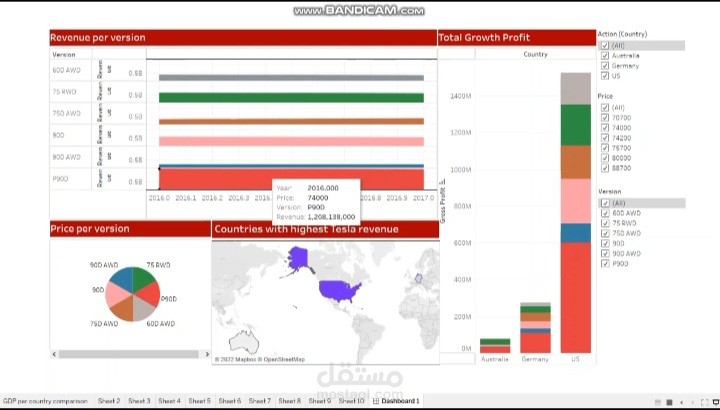Switch to Sheet 10 tab
720x410 pixels.
(x=351, y=401)
